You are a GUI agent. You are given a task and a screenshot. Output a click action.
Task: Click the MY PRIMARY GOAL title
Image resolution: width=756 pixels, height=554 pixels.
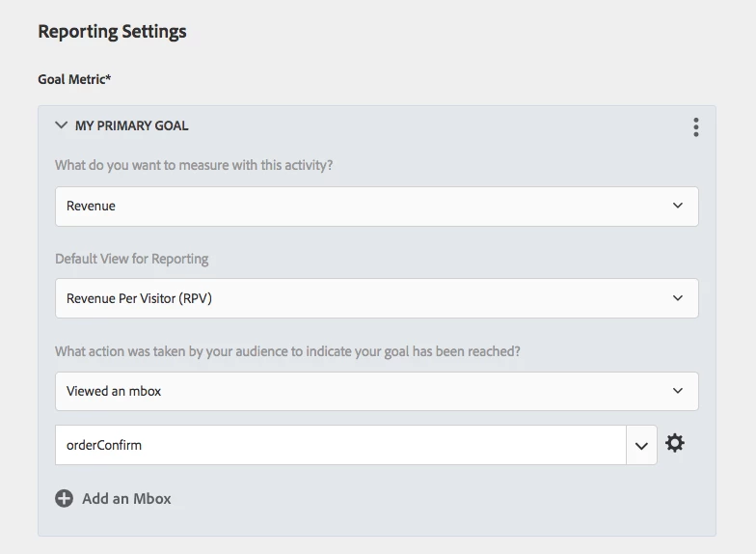pyautogui.click(x=132, y=125)
